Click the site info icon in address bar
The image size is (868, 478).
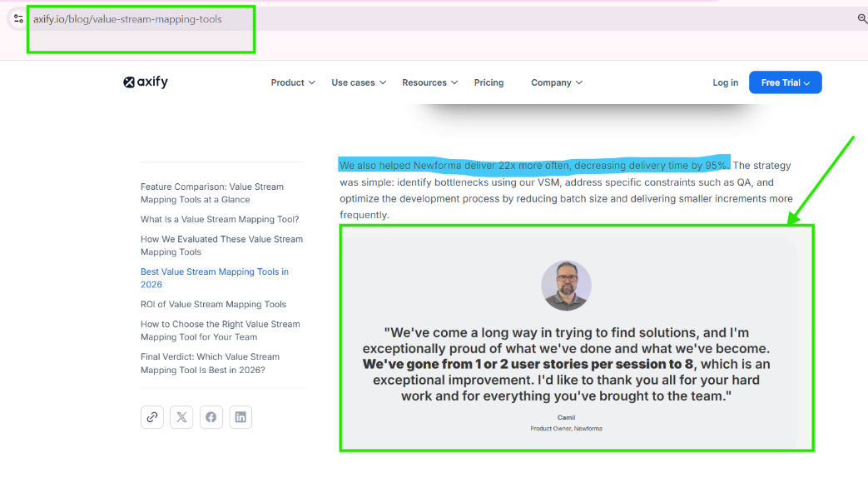(18, 19)
